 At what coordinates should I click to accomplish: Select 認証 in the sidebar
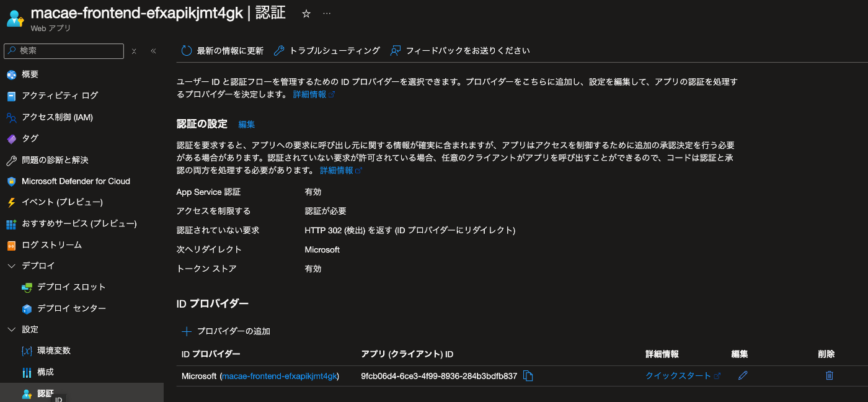[45, 393]
